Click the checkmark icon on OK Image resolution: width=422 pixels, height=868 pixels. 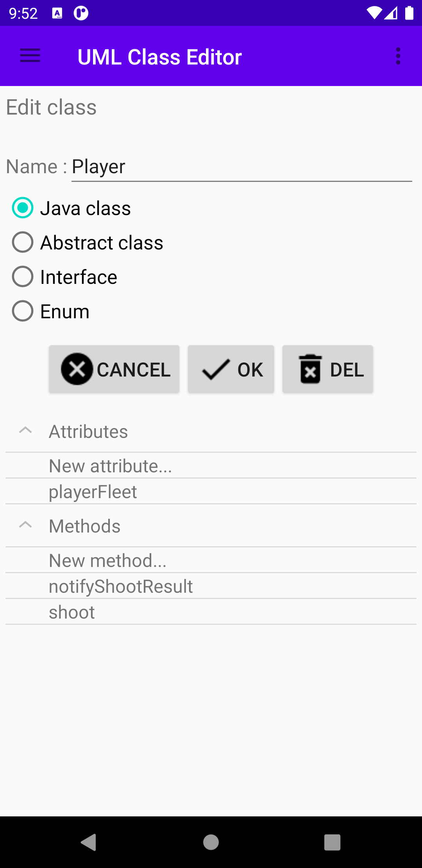216,369
